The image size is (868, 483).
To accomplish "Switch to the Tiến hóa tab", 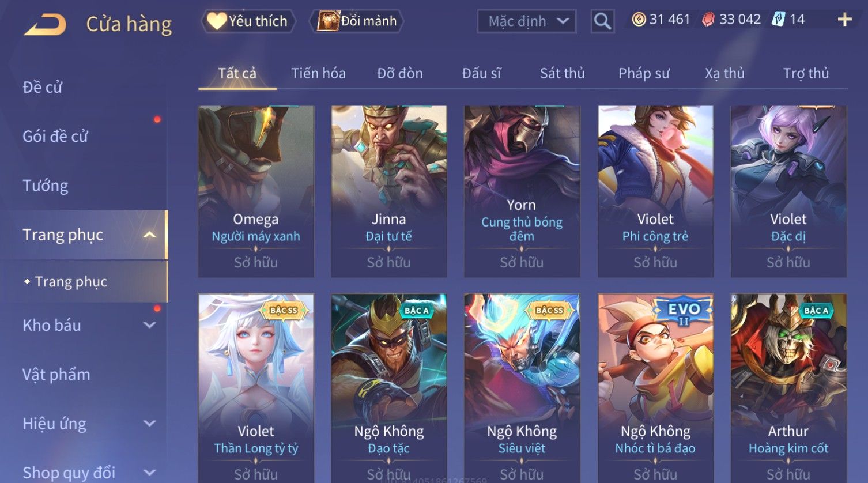I will pos(318,73).
